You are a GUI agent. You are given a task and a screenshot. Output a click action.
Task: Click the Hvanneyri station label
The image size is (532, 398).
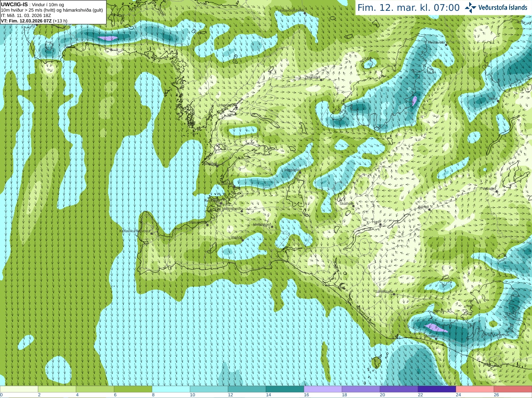[227, 105]
